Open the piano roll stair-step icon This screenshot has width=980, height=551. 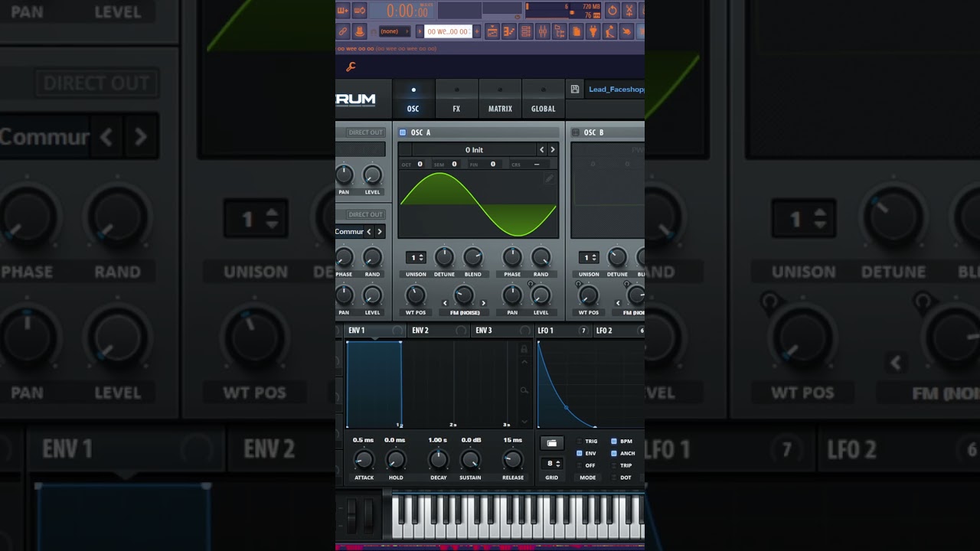(509, 31)
